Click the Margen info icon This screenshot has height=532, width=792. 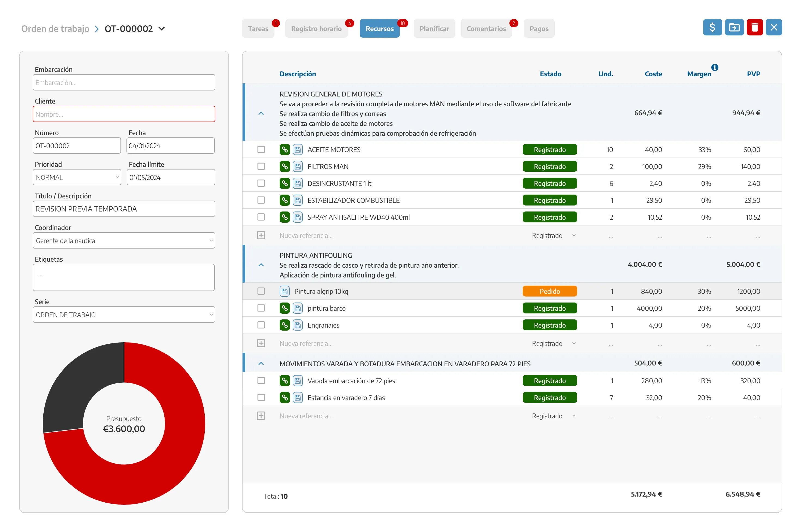coord(714,67)
